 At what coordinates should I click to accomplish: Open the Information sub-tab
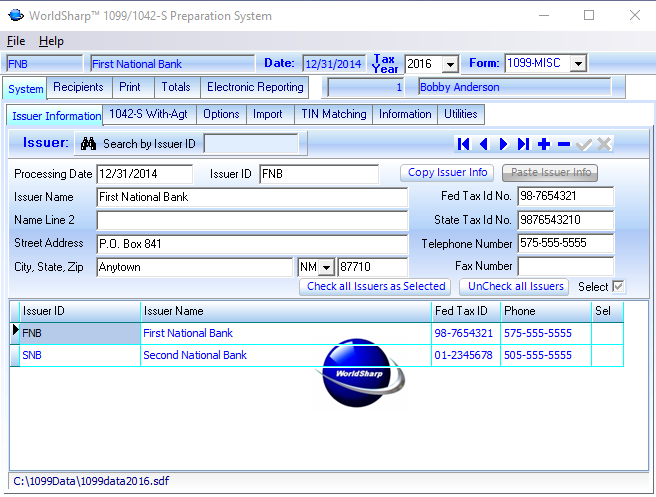point(405,114)
